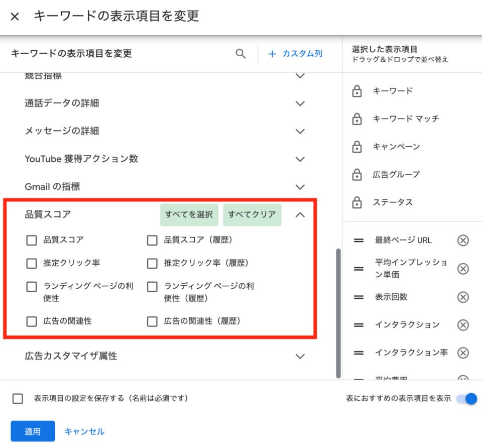This screenshot has width=482, height=448.
Task: Expand the Gmail の指標 section
Action: click(300, 187)
